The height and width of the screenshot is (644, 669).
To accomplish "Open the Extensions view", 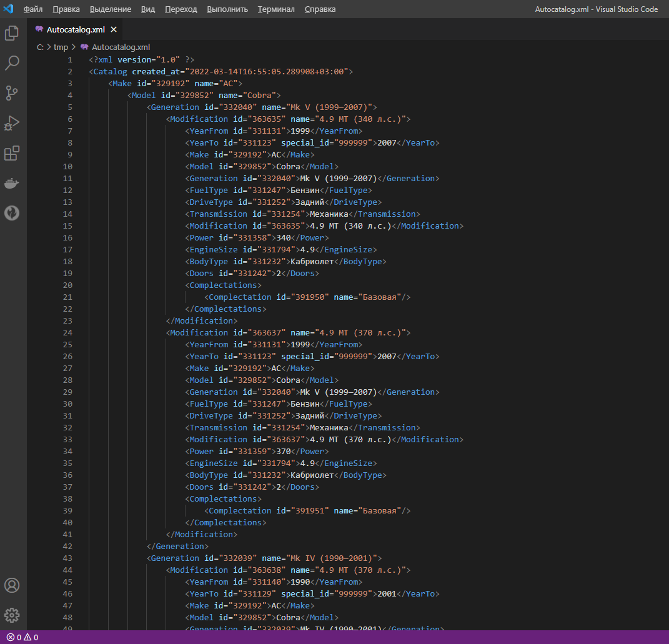I will pos(11,153).
